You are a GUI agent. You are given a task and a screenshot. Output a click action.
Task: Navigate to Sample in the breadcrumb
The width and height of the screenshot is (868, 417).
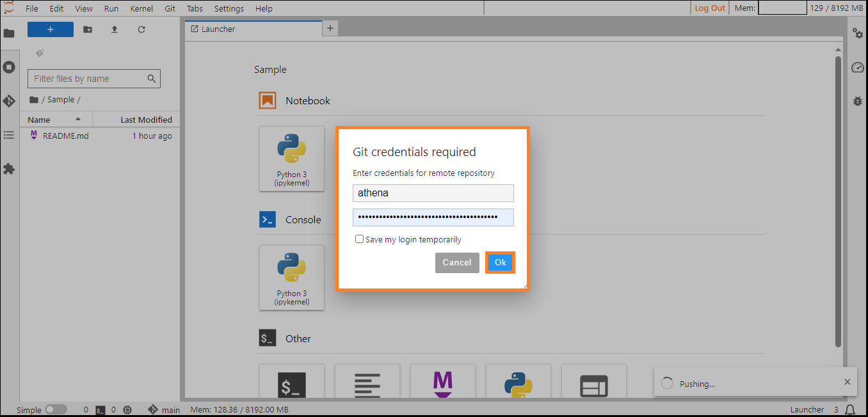pos(61,100)
